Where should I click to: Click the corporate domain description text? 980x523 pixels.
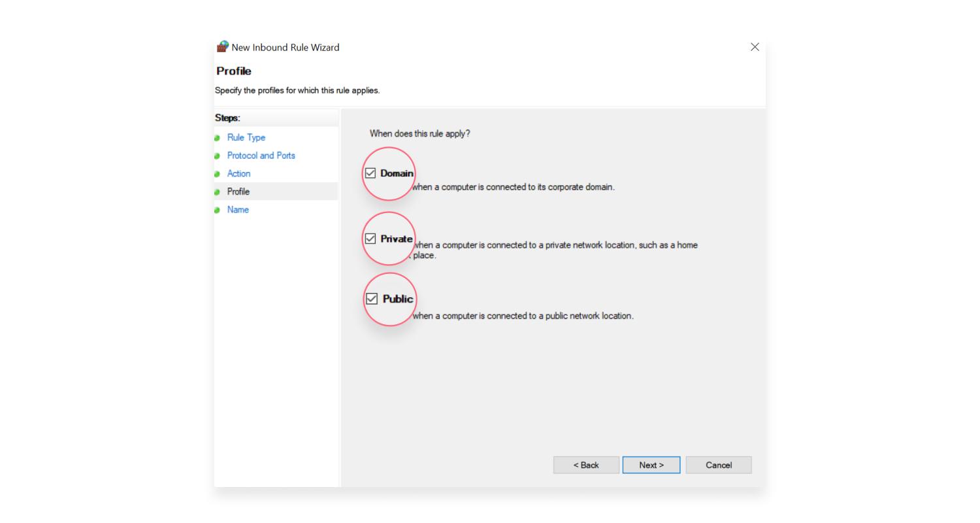pos(514,187)
